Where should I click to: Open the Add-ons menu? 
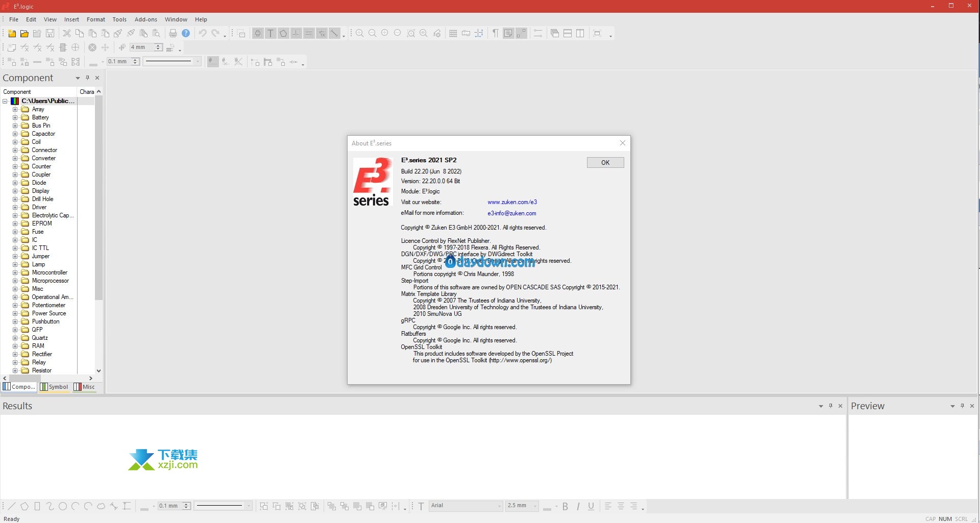(146, 19)
